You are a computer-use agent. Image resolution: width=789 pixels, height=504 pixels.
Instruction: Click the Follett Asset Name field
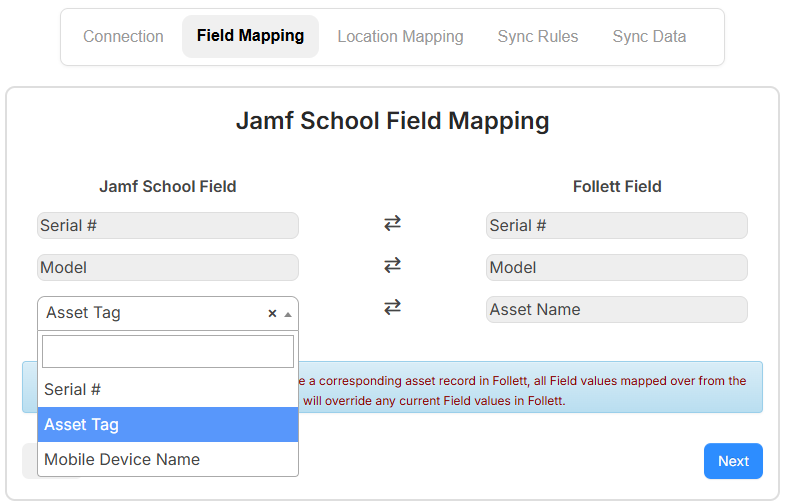point(616,309)
